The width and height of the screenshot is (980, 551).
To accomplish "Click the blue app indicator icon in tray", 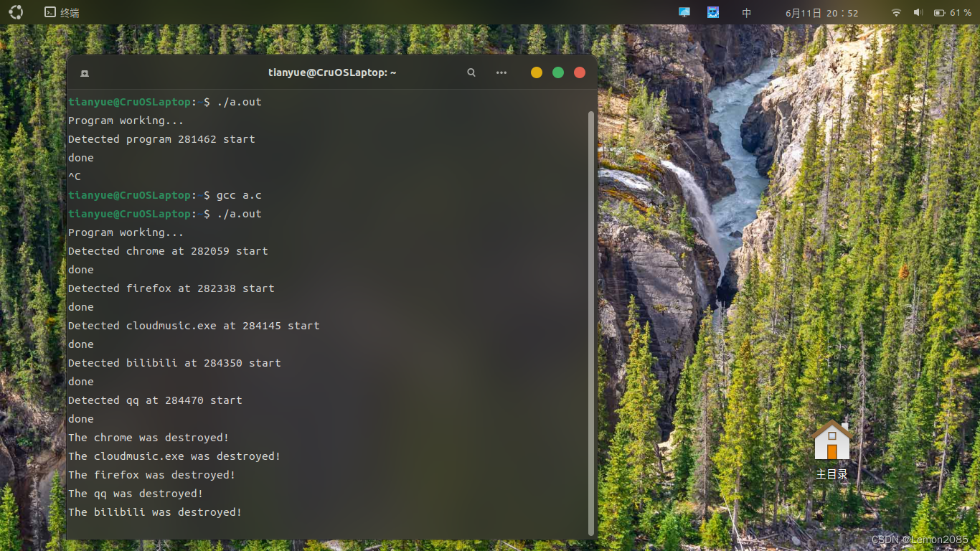I will click(712, 12).
